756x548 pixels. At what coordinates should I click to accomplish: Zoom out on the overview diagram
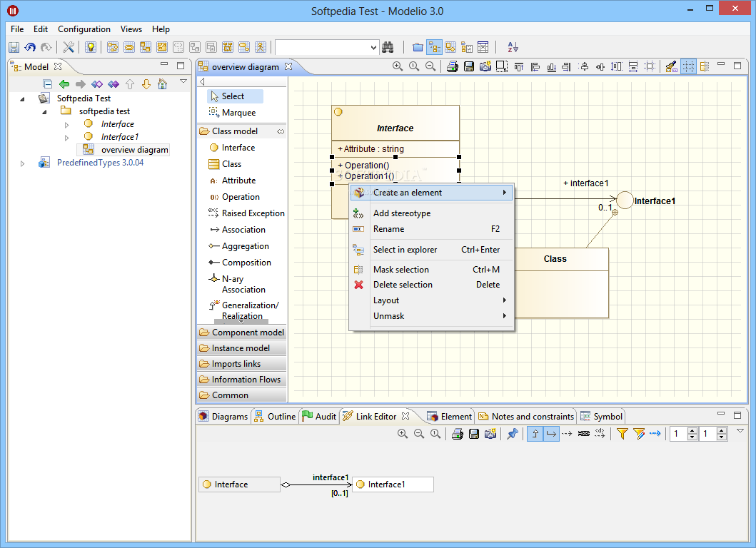click(x=430, y=66)
